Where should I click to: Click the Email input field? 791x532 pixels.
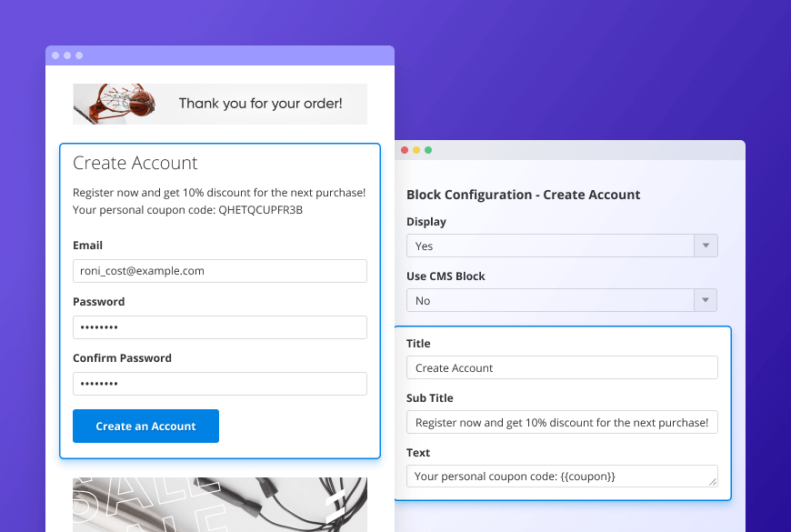[219, 271]
